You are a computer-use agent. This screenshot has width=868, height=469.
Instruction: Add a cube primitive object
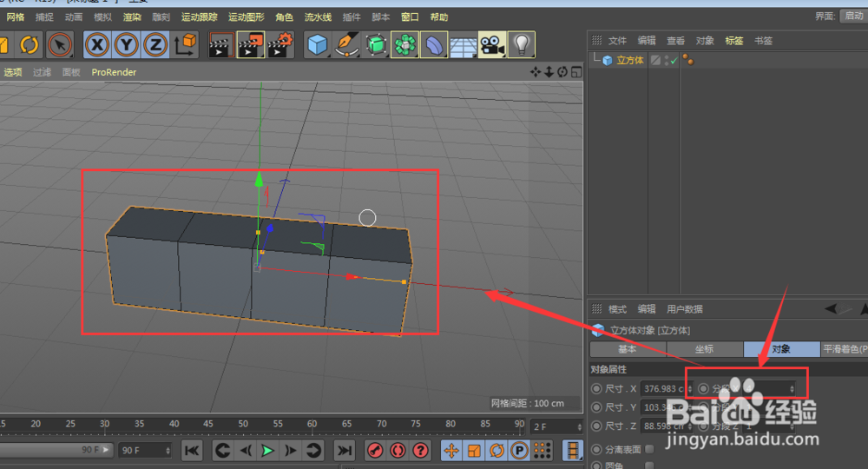point(318,45)
